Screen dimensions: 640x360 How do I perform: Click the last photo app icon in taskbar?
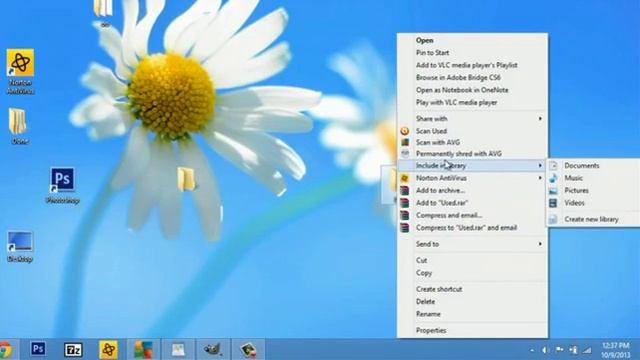248,350
